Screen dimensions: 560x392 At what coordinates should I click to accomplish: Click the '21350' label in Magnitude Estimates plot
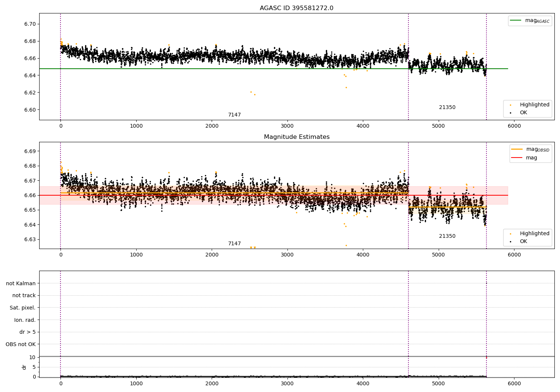tap(447, 236)
